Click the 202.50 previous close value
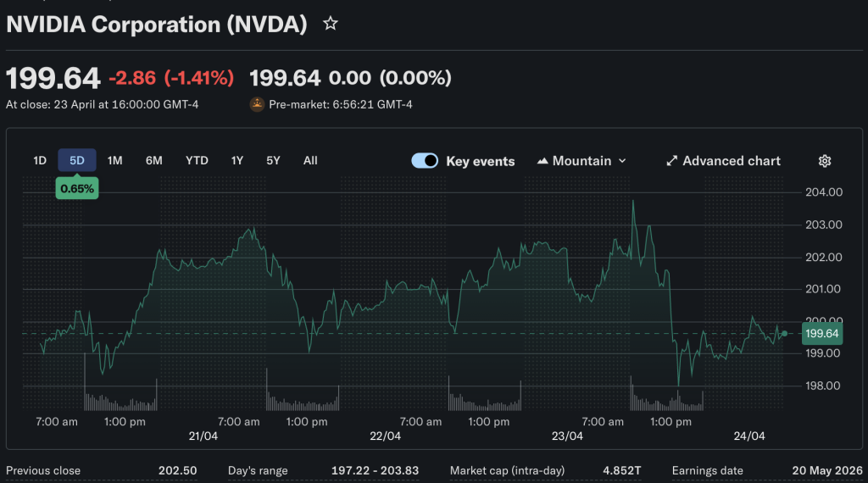This screenshot has height=483, width=868. 178,470
